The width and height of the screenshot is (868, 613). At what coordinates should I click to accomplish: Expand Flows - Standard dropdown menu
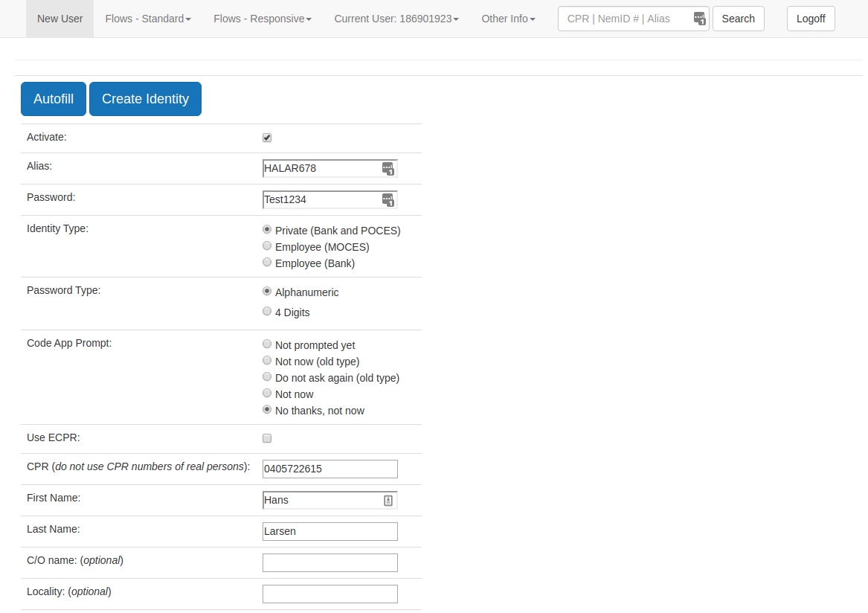[148, 19]
